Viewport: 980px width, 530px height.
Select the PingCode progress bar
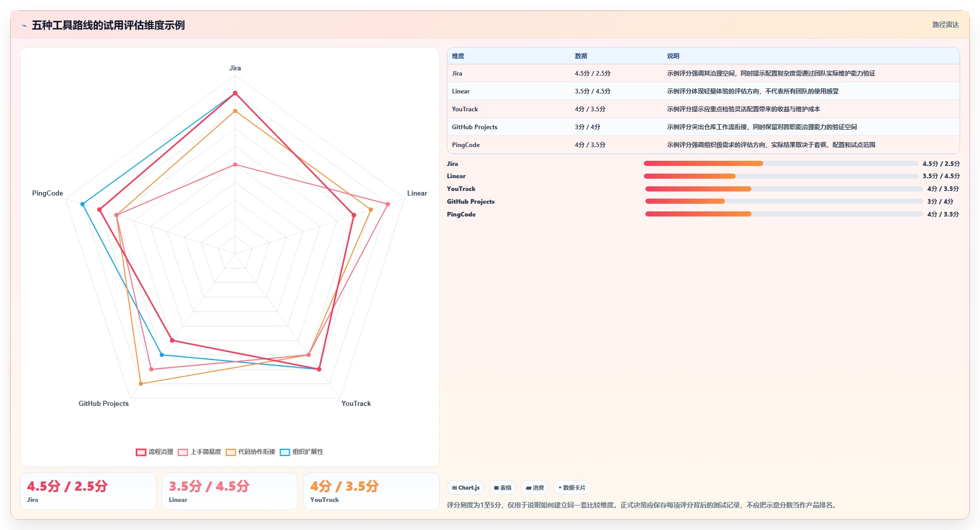point(784,214)
